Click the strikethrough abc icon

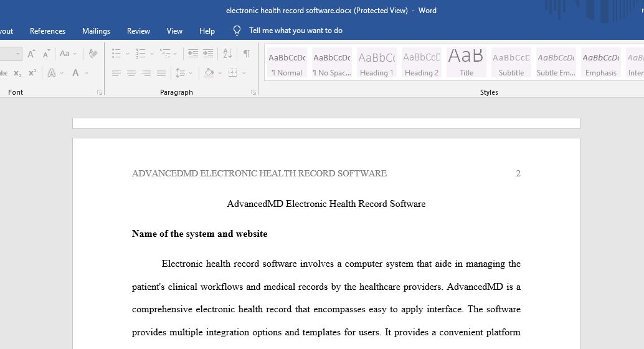pos(3,73)
